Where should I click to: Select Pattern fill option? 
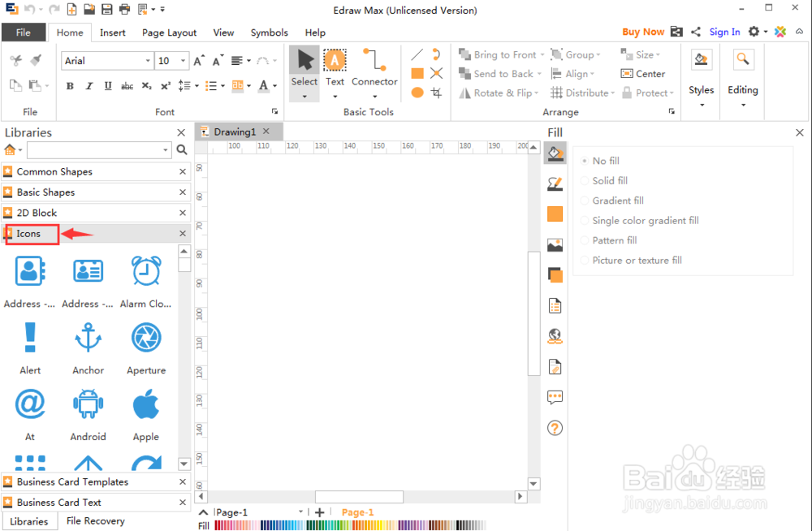609,240
